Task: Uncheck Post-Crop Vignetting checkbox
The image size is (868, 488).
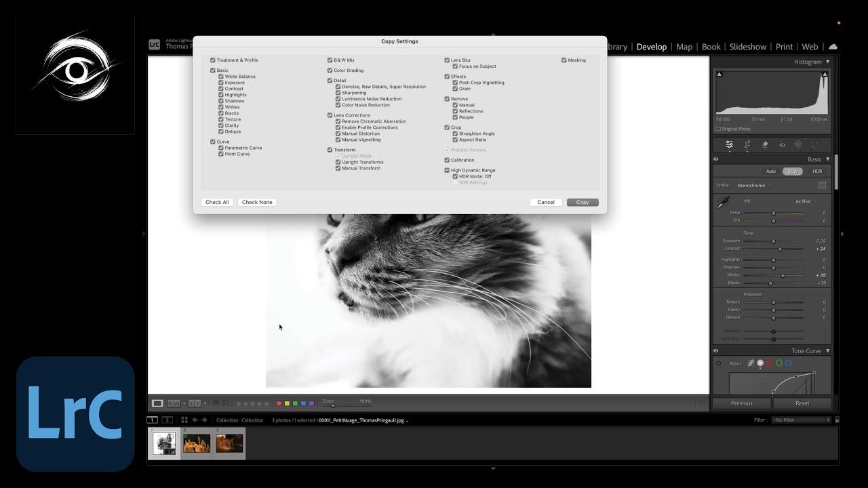Action: point(456,83)
